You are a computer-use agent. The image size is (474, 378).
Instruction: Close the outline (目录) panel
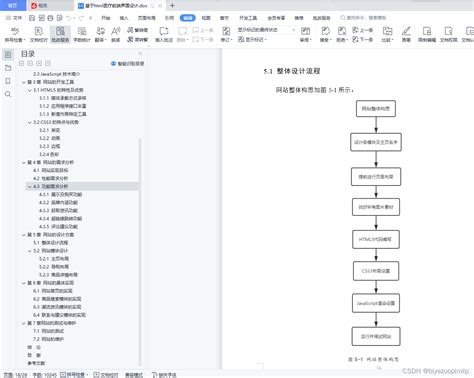coord(140,53)
